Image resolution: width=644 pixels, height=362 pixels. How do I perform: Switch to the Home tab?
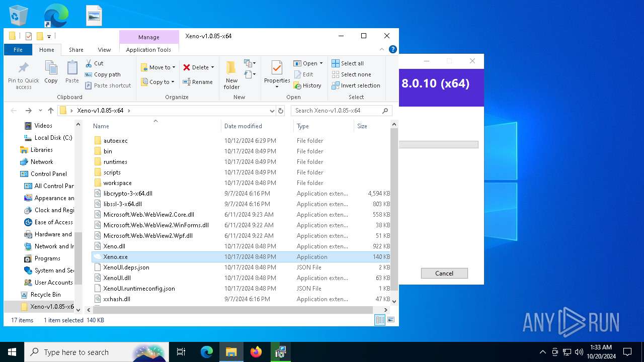(47, 50)
